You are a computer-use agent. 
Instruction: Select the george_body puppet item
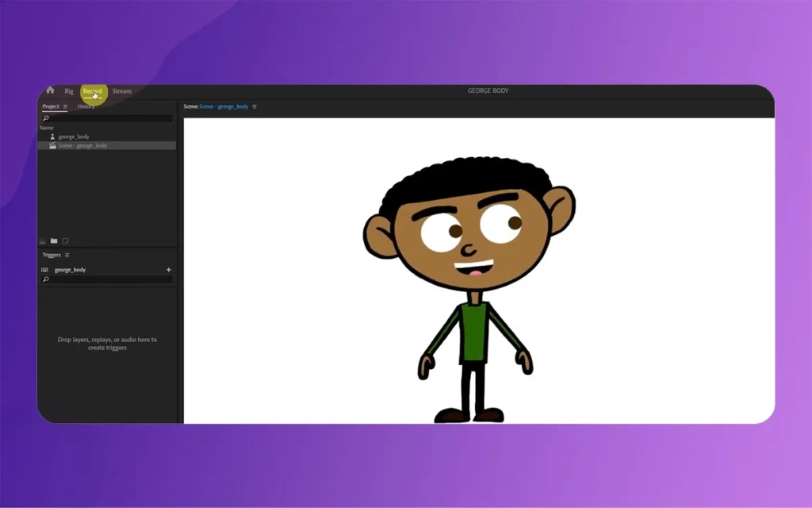pyautogui.click(x=73, y=137)
